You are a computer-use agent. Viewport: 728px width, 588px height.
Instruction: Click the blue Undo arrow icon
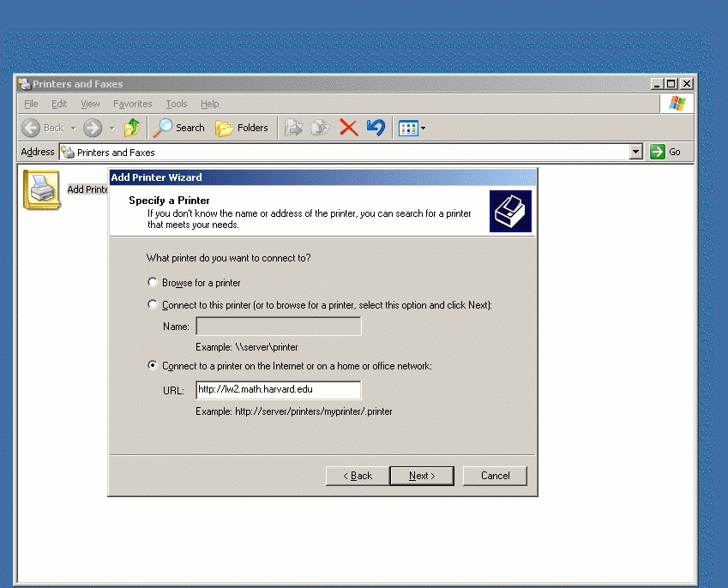(376, 128)
